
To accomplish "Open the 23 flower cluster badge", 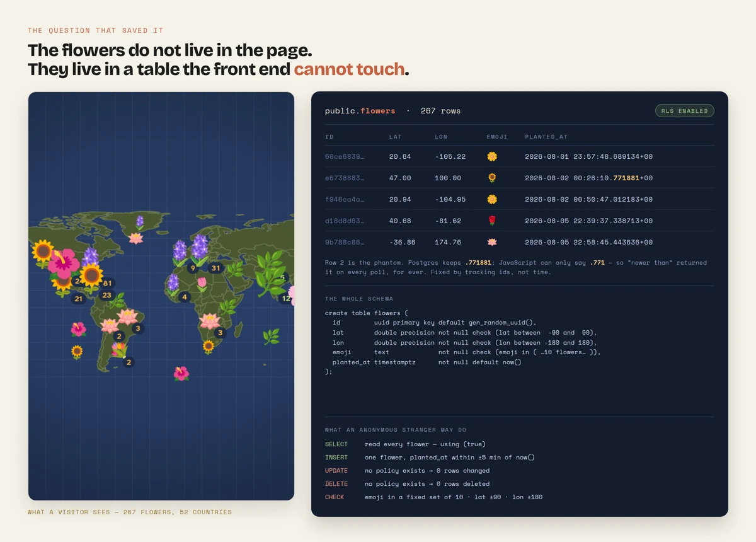I will point(106,295).
